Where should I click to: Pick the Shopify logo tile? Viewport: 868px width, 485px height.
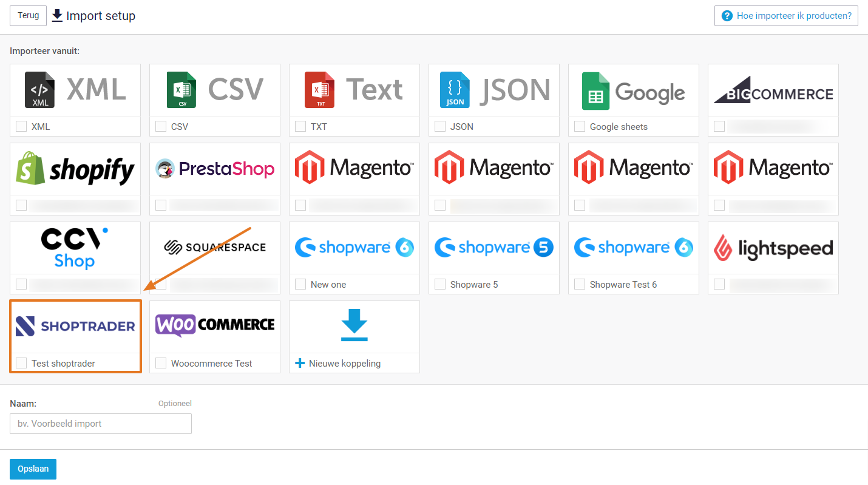[x=75, y=169]
